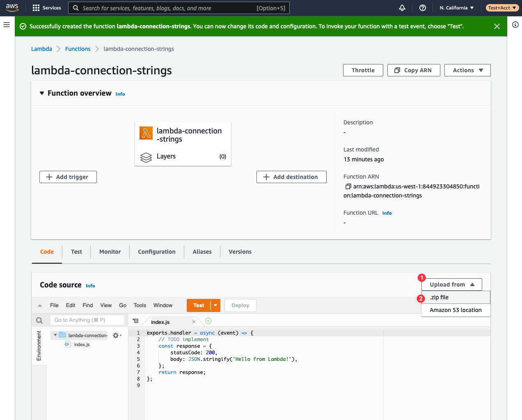Click the lambda-connection folder icon
The image size is (522, 420).
(x=62, y=335)
